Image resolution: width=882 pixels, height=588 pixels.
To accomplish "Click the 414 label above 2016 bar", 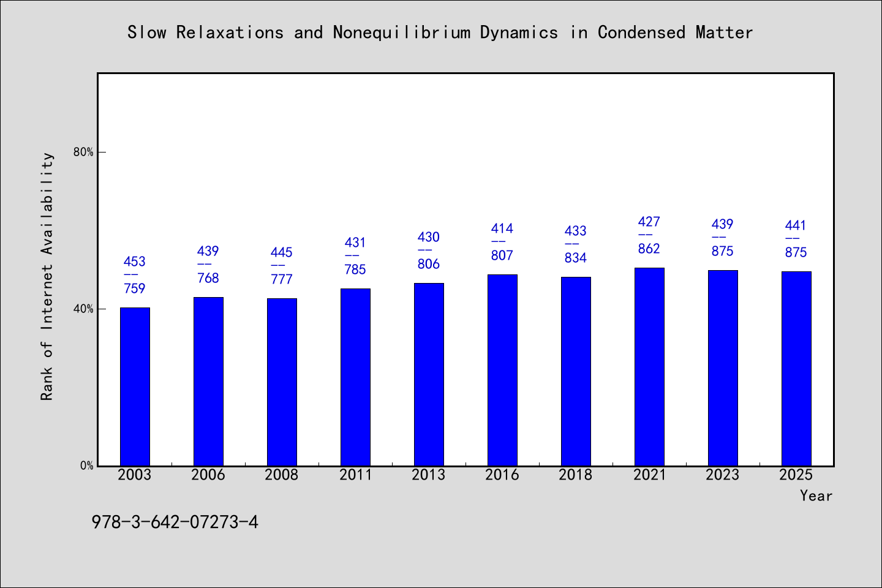I will click(x=502, y=229).
